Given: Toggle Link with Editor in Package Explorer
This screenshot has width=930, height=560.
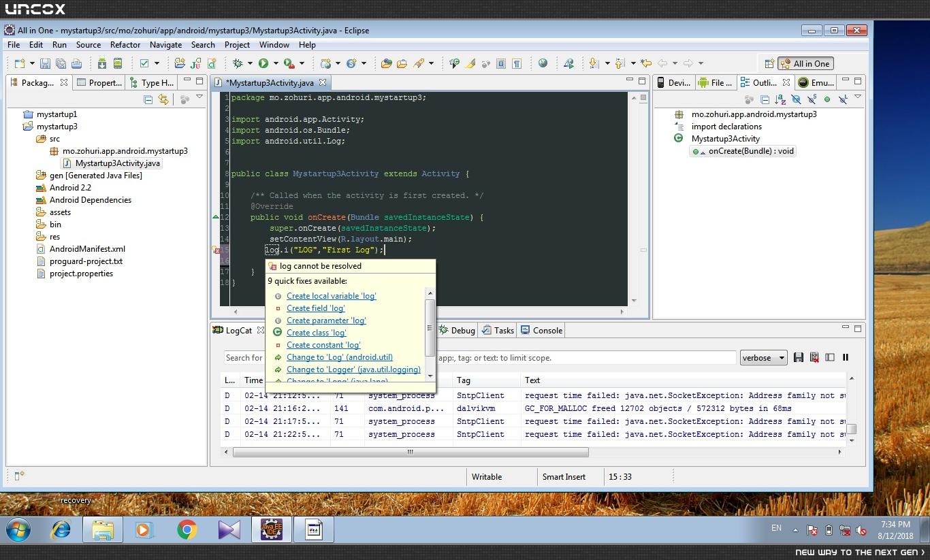Looking at the screenshot, I should (x=163, y=99).
